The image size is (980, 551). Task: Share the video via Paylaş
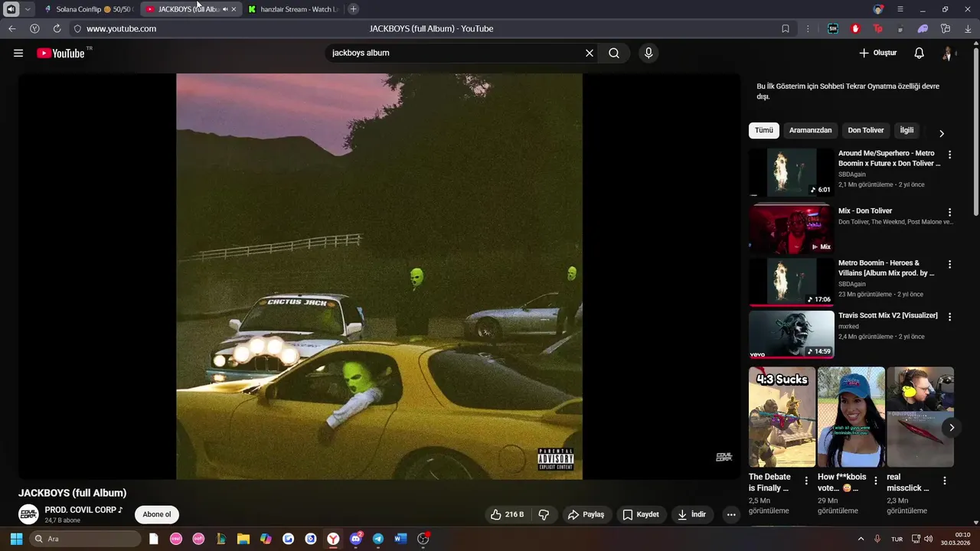coord(586,514)
